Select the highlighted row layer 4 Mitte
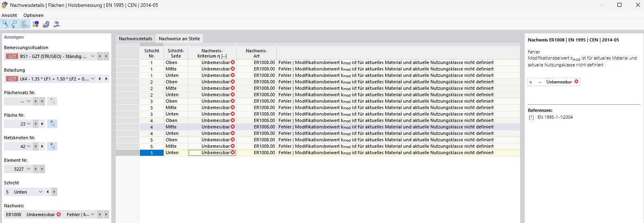Screen dimensions: 644x223 [171, 127]
